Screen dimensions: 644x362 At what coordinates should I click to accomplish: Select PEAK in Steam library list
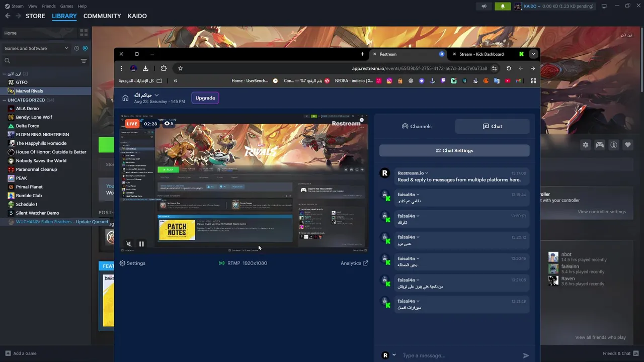pyautogui.click(x=21, y=178)
